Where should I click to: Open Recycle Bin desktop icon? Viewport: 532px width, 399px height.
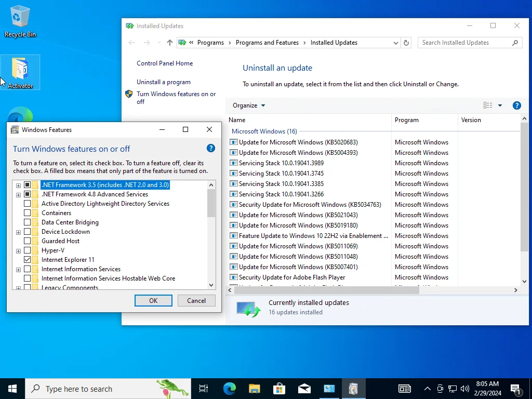pos(20,21)
